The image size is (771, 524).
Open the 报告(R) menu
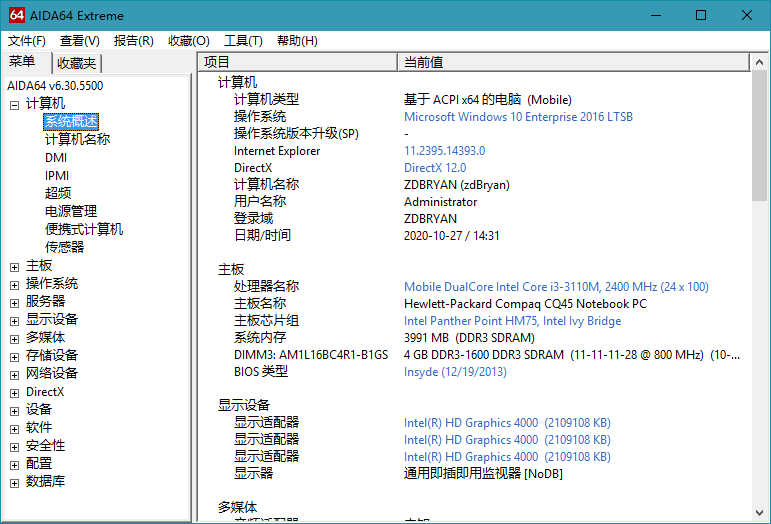[134, 41]
